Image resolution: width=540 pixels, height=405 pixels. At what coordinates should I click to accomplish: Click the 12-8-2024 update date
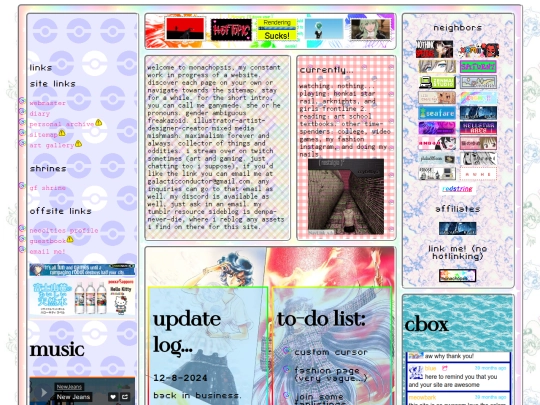(180, 378)
